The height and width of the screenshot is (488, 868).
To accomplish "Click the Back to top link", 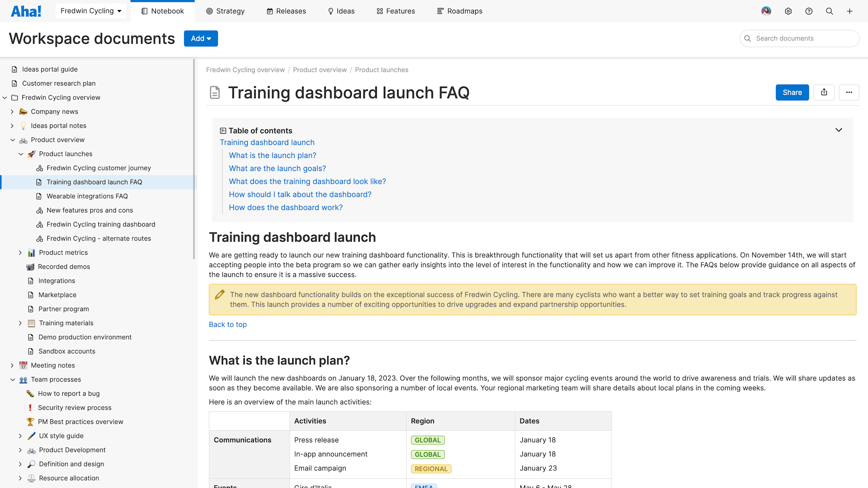I will pos(227,324).
